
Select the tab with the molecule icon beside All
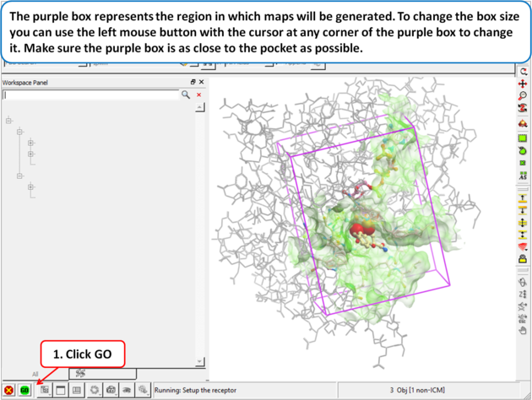tap(80, 373)
